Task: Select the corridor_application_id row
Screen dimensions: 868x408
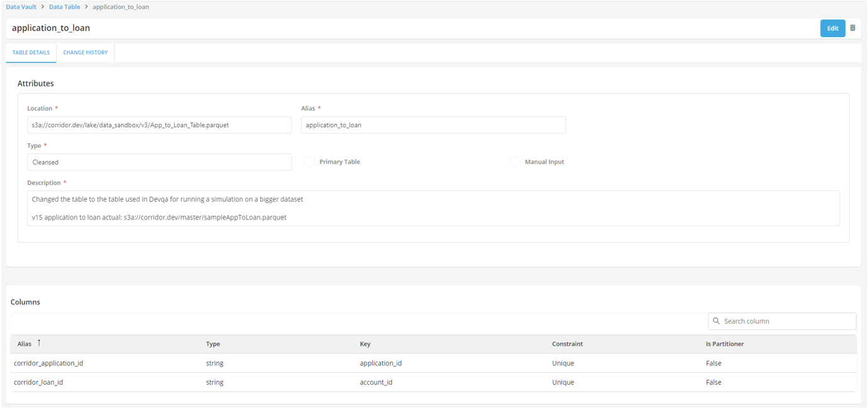Action: pyautogui.click(x=48, y=363)
